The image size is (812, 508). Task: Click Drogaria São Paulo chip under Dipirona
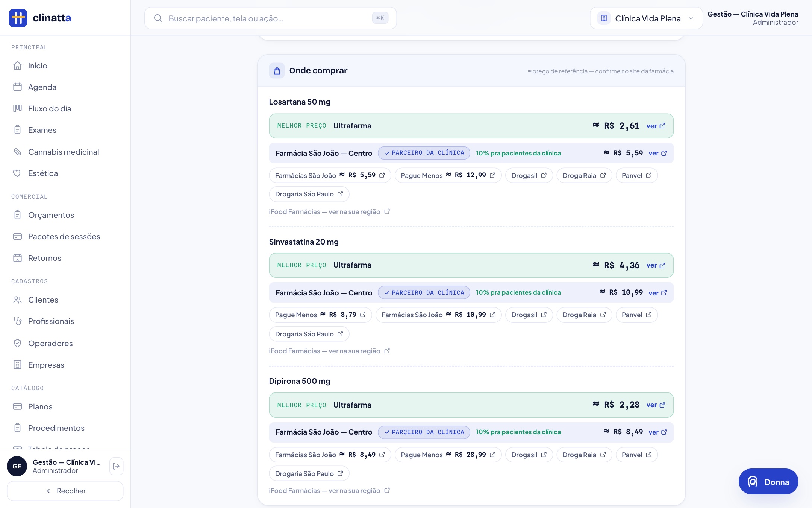click(309, 474)
